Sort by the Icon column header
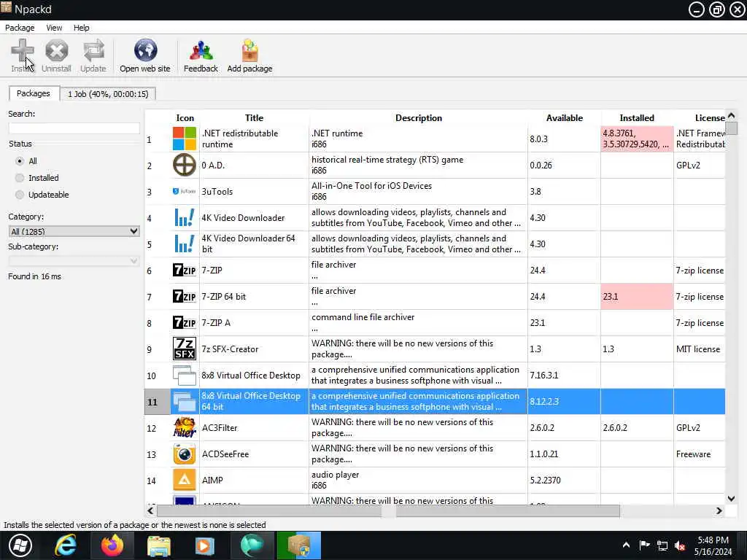Viewport: 747px width, 560px height. (185, 117)
